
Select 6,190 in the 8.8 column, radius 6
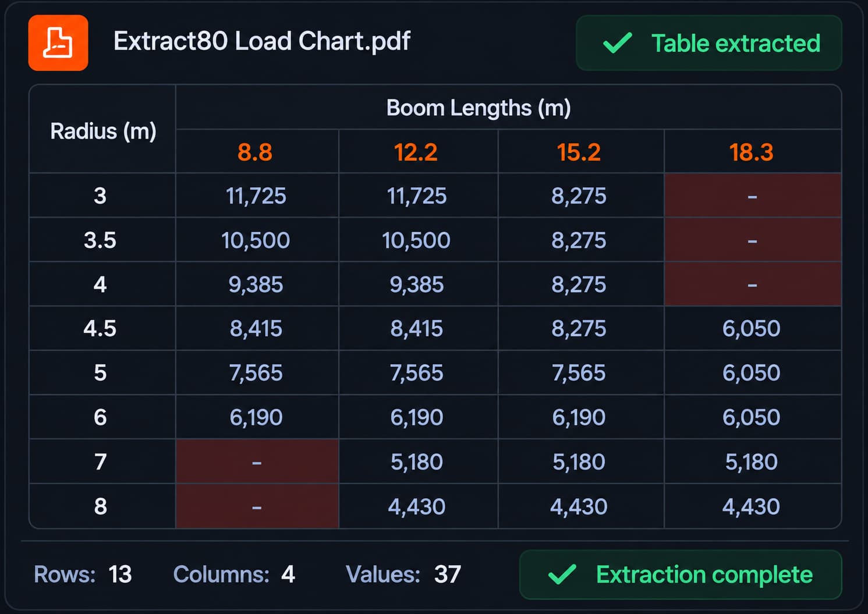[256, 417]
